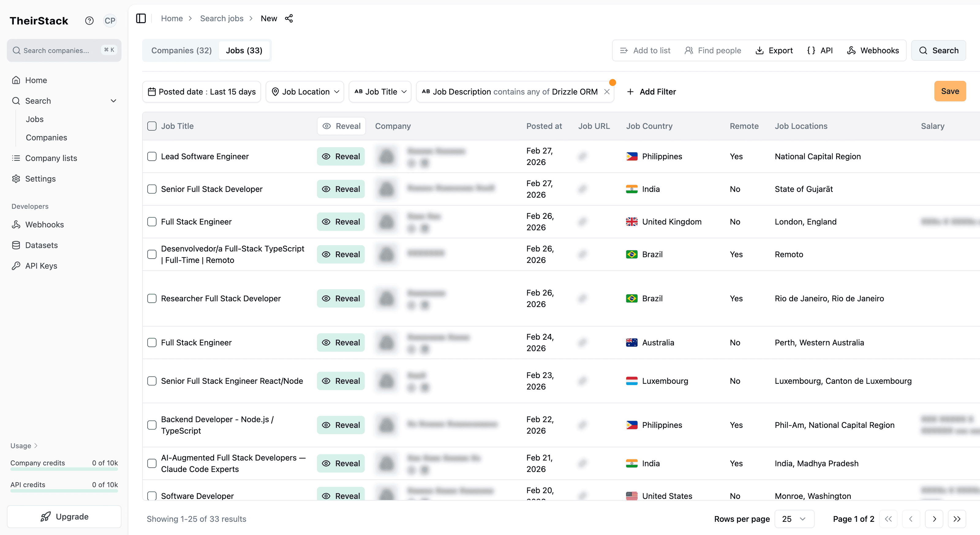
Task: Open the share options for this search
Action: coord(289,18)
